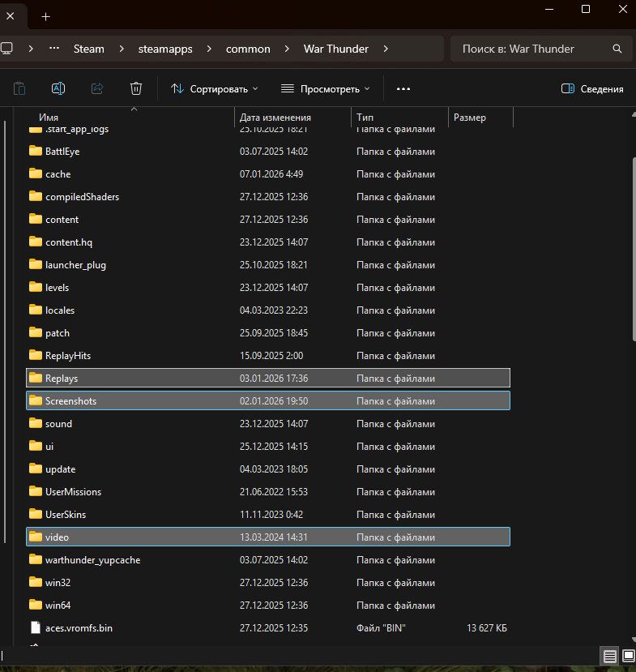The height and width of the screenshot is (672, 636).
Task: Expand the chevron after War Thunder breadcrumb
Action: 386,49
